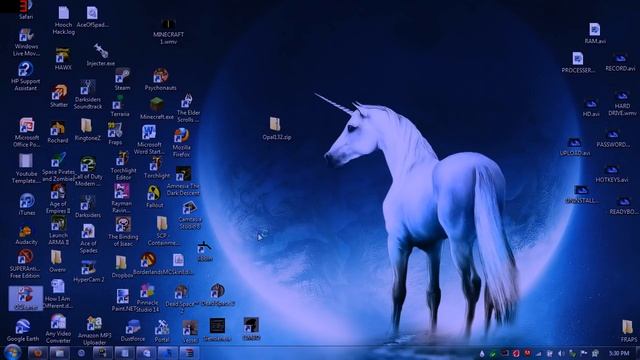Select the HD.avi video file

pyautogui.click(x=591, y=108)
